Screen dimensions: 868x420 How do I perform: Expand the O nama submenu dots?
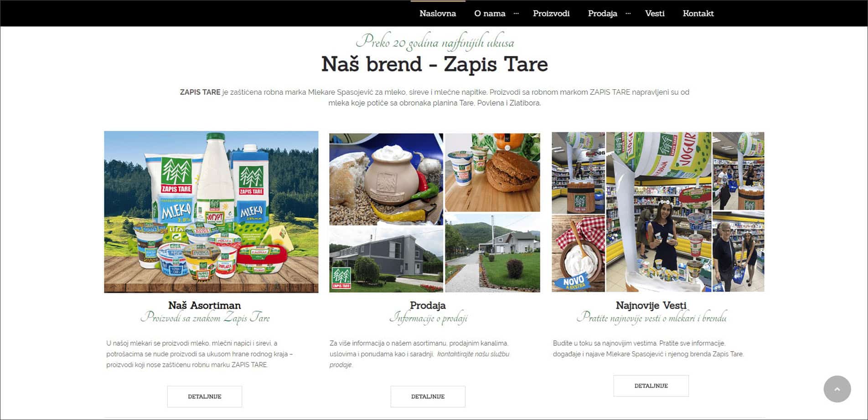pyautogui.click(x=516, y=14)
